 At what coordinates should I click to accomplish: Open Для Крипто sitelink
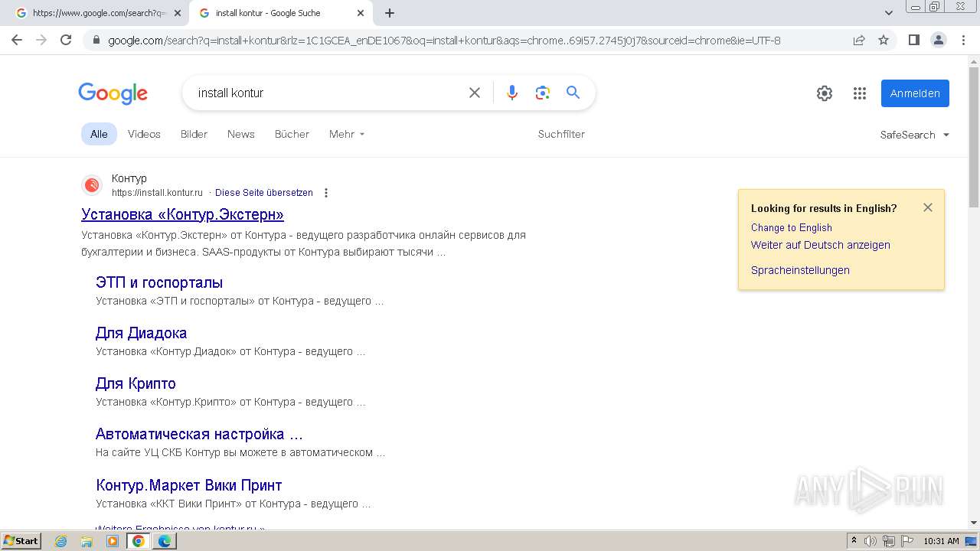136,383
